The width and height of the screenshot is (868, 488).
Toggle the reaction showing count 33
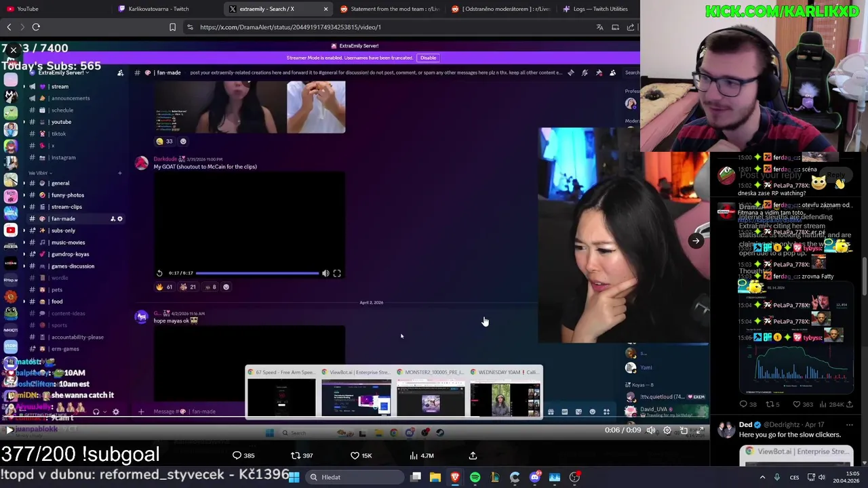(164, 141)
